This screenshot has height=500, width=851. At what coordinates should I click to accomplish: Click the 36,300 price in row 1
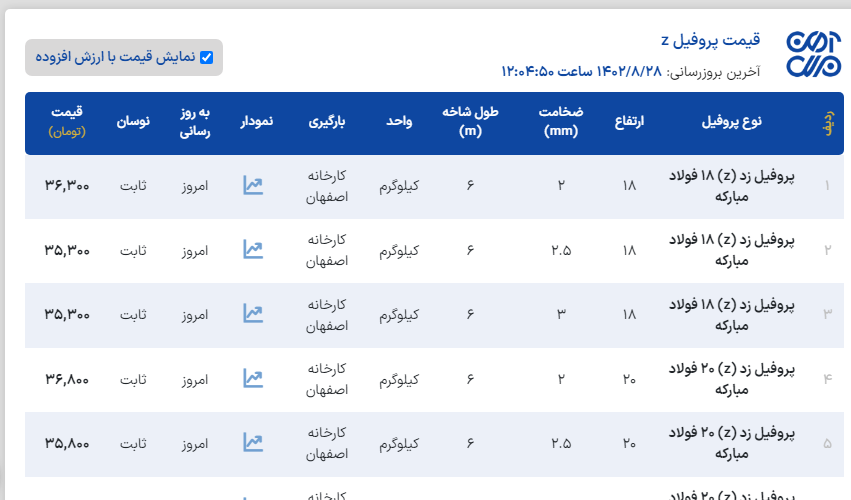click(x=67, y=185)
